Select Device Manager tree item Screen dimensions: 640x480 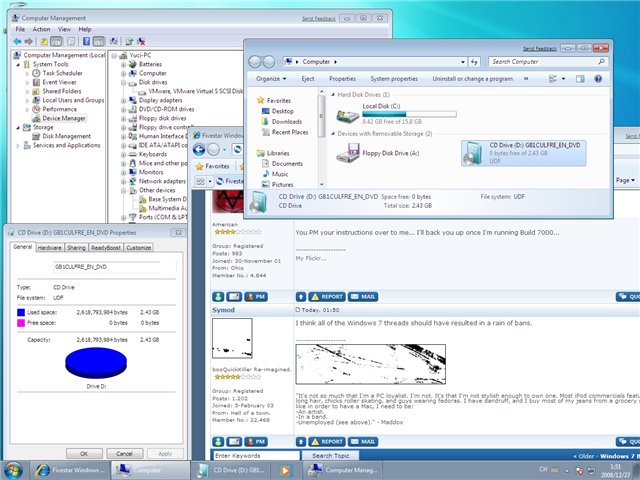(64, 118)
